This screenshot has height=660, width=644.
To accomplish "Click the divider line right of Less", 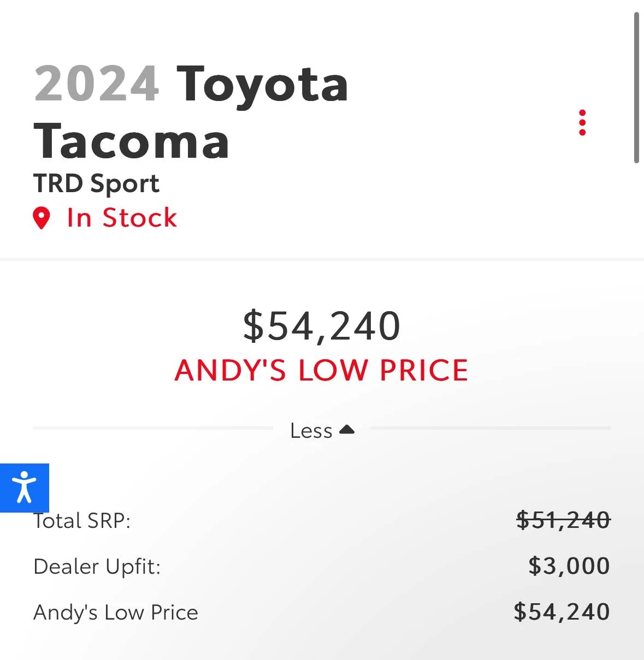I will pyautogui.click(x=491, y=429).
